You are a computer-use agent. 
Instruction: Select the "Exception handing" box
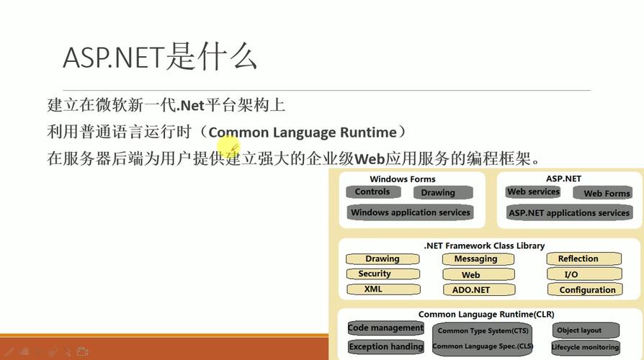(x=386, y=347)
